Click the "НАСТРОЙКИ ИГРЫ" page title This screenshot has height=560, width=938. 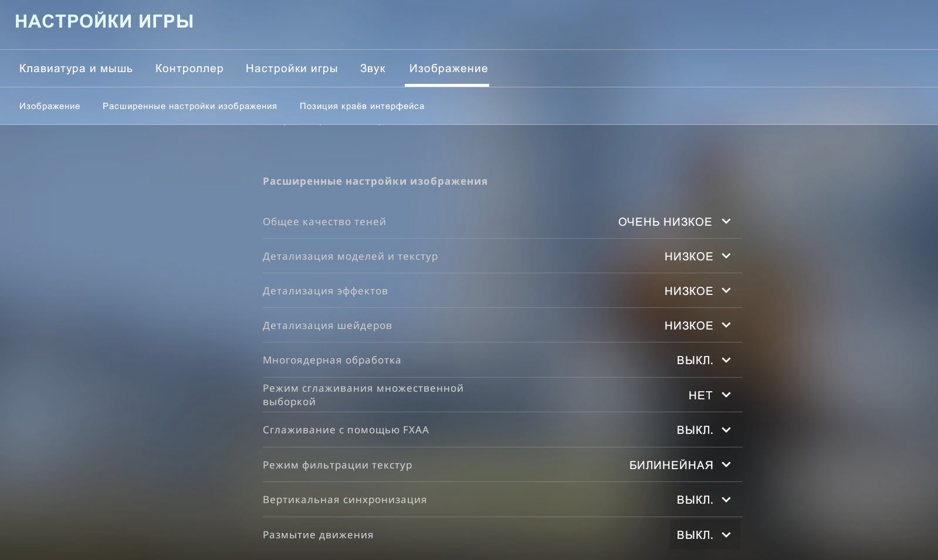[x=104, y=22]
